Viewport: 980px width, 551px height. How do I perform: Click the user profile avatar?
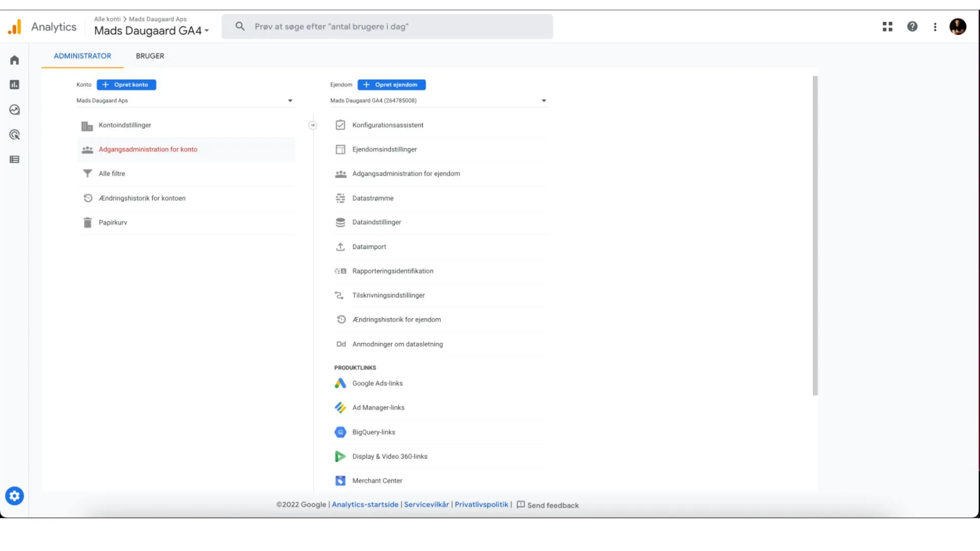pos(958,27)
